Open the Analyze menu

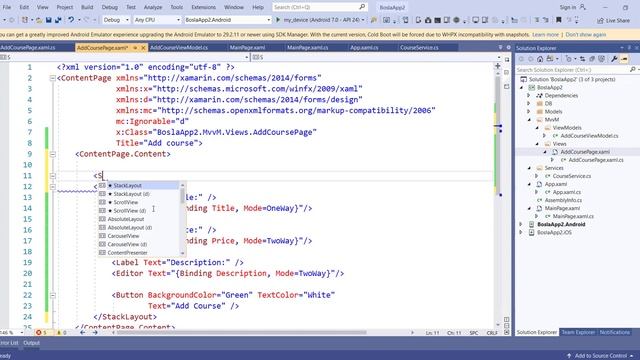(153, 7)
